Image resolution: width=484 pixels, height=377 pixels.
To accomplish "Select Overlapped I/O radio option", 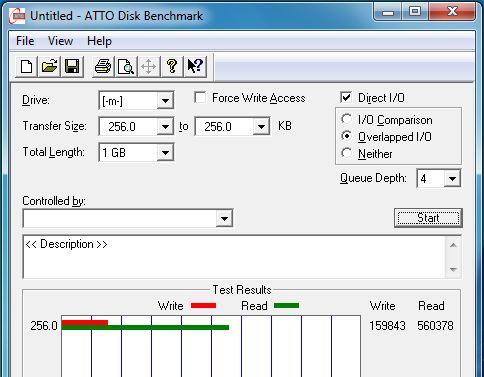I will [346, 136].
